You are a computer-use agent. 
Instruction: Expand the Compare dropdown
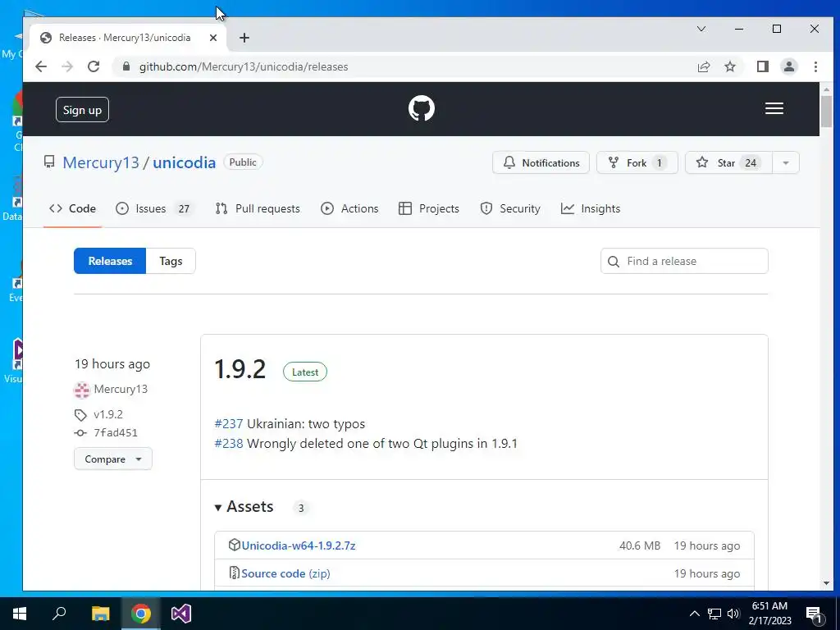113,459
